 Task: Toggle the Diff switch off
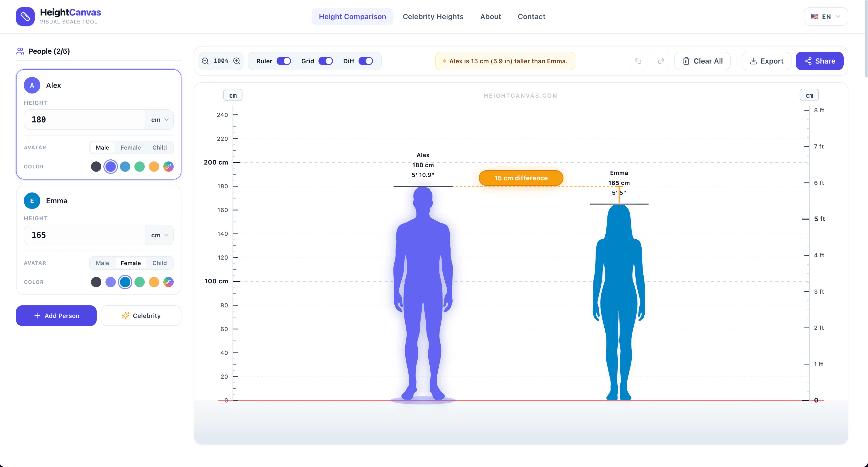pos(366,61)
